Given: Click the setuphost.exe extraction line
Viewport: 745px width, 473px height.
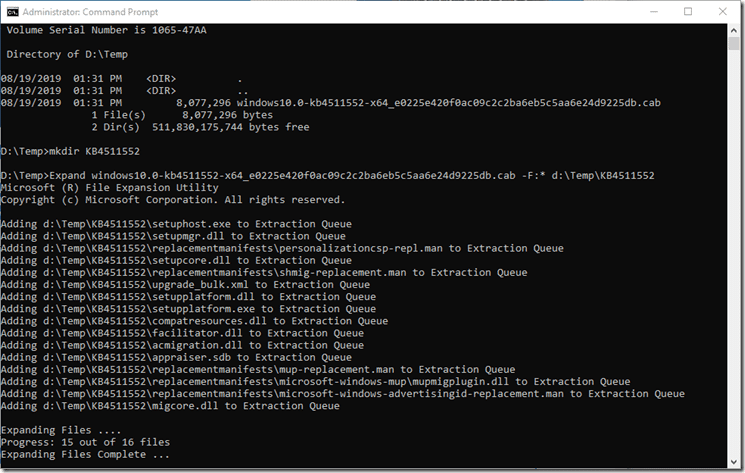Looking at the screenshot, I should (x=176, y=224).
